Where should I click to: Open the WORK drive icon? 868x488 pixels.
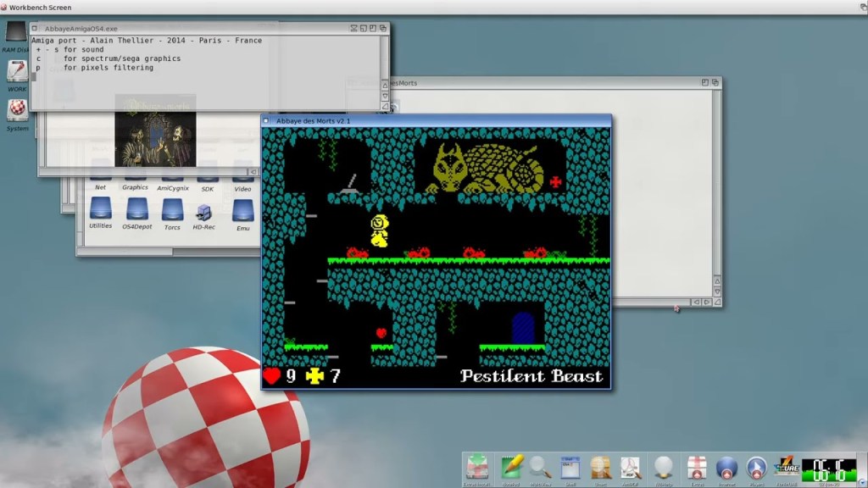tap(17, 71)
